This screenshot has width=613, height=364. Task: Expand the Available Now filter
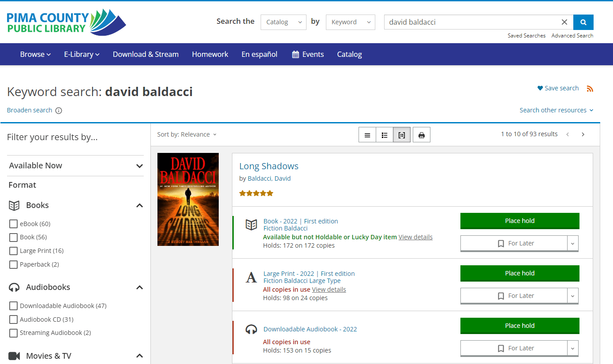click(x=76, y=166)
